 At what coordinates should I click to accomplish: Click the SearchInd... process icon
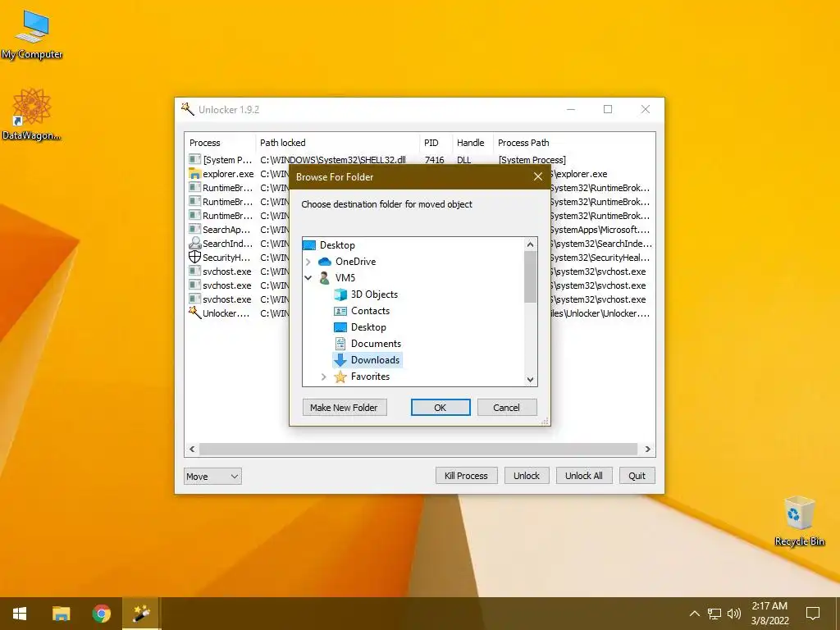194,243
